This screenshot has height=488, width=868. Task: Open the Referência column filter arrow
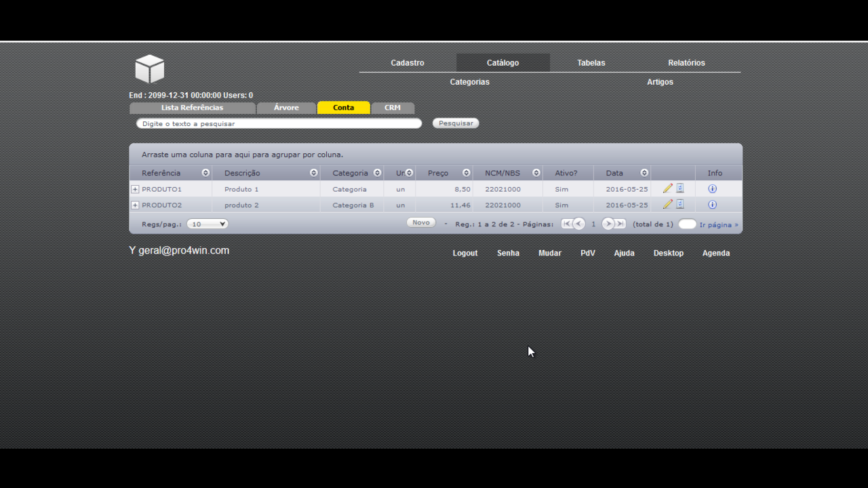(x=205, y=173)
